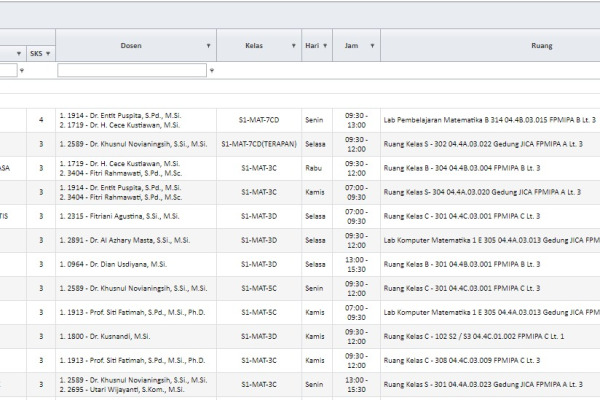Sort by the Ruang column header
600x400 pixels.
541,46
